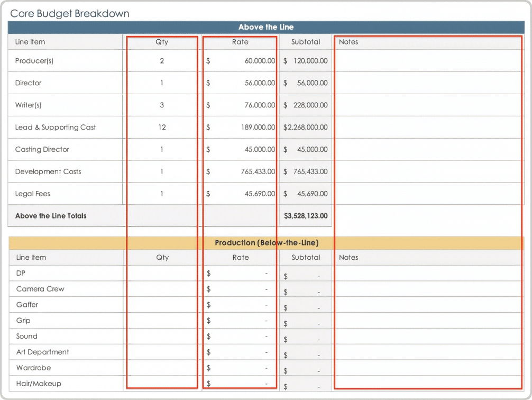Select the Notes cell for Legal Fees
Viewport: 532px width, 400px height.
coord(428,194)
